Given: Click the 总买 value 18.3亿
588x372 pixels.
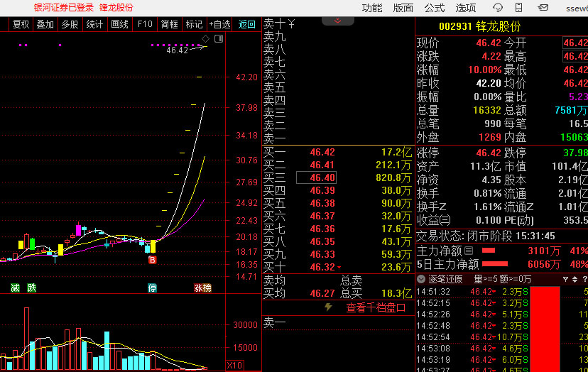Looking at the screenshot, I should [396, 293].
